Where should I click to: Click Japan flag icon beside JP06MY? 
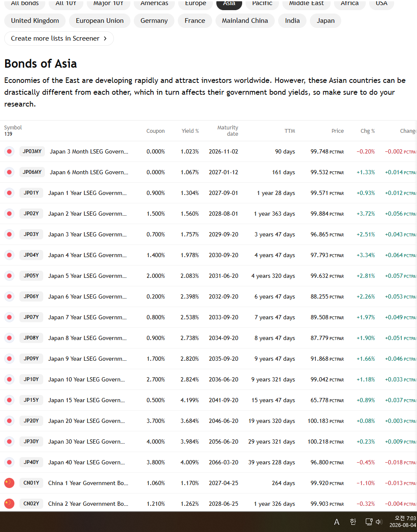pyautogui.click(x=9, y=172)
